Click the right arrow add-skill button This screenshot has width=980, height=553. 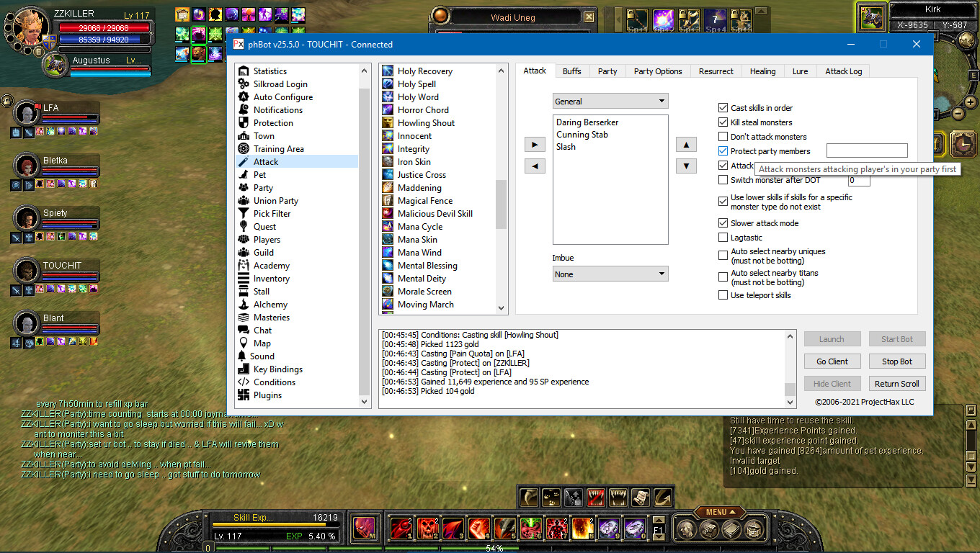pyautogui.click(x=534, y=145)
